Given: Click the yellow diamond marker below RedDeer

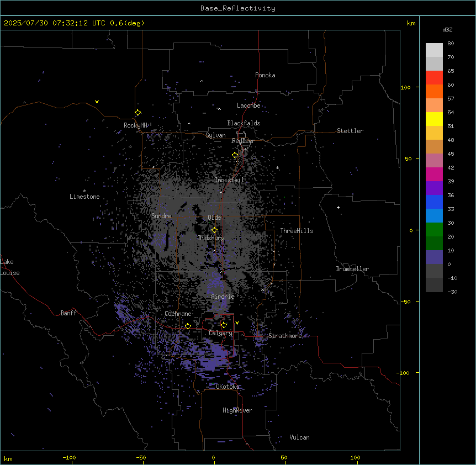Looking at the screenshot, I should click(235, 155).
